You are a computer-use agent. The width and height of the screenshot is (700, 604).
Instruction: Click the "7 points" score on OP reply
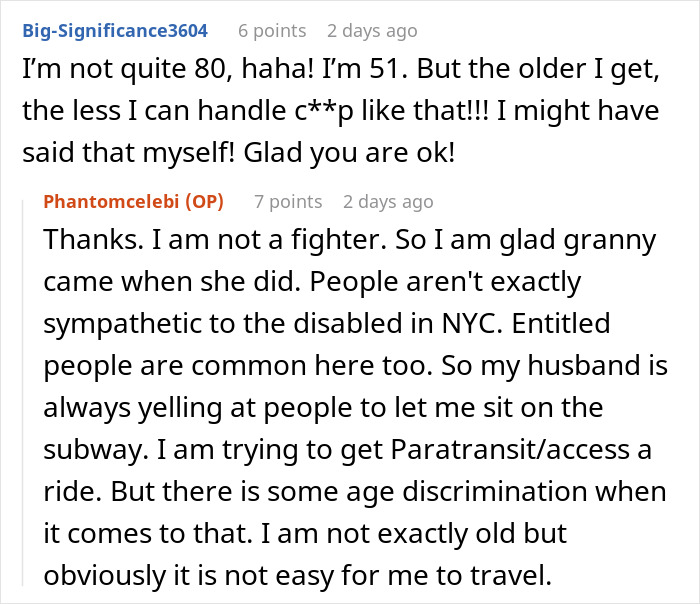[x=288, y=202]
